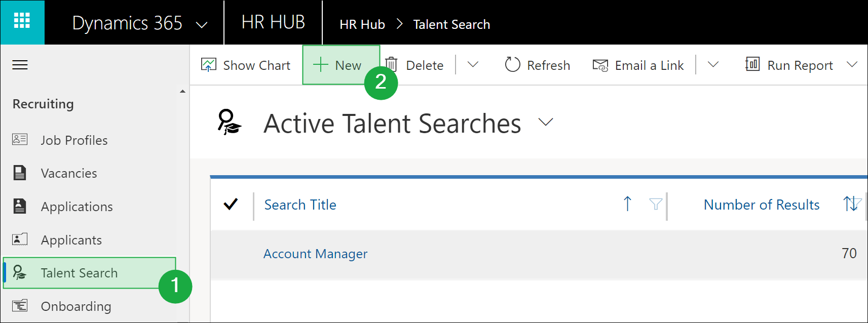Click the Applications sidebar icon

click(20, 206)
